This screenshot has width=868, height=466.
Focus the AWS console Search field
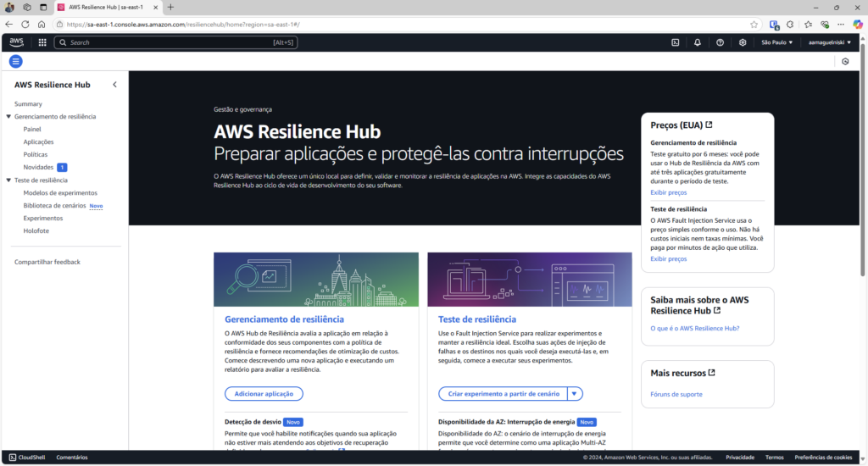click(175, 42)
